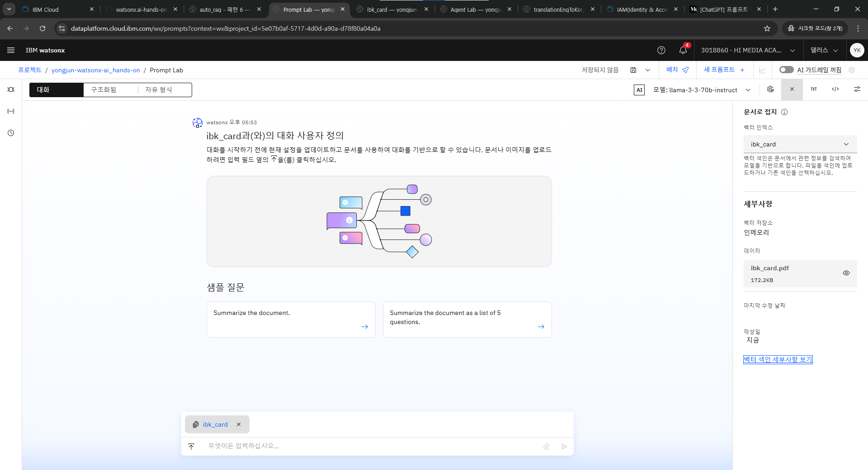Click the clear chat eraser icon

tap(547, 446)
